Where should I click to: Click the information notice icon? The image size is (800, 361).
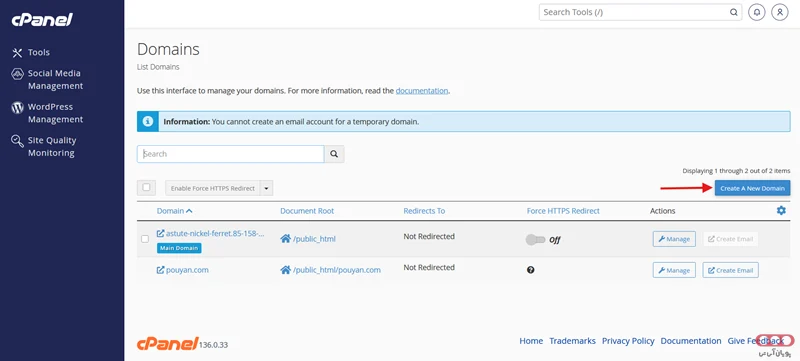(x=148, y=122)
